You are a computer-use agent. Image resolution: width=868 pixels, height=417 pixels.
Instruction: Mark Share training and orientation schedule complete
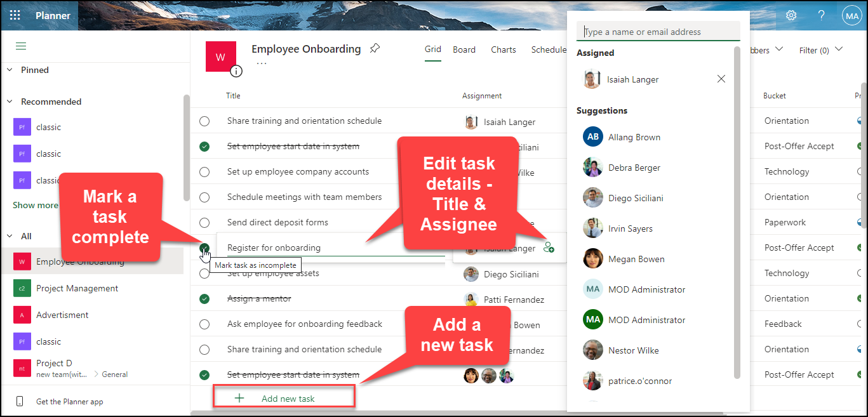tap(204, 121)
